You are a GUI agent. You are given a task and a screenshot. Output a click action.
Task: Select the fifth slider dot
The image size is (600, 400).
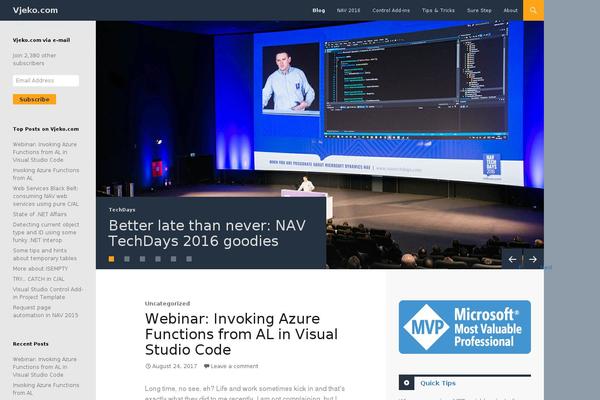[173, 259]
